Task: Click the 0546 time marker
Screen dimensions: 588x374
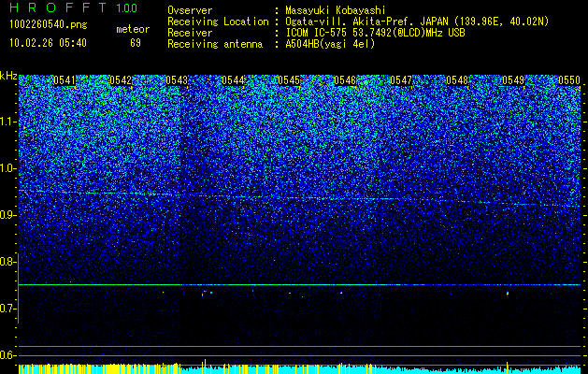Action: pyautogui.click(x=345, y=80)
